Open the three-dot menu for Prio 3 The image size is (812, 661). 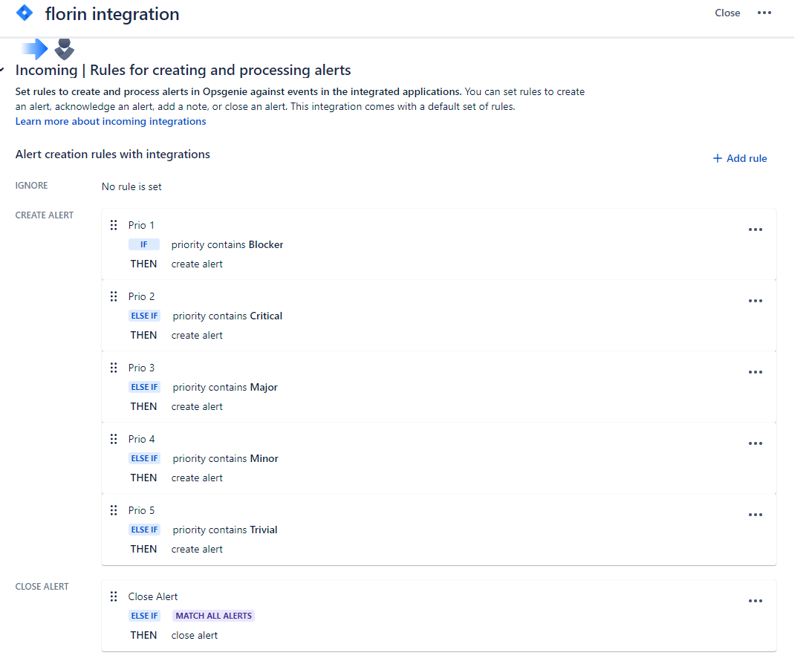tap(756, 372)
